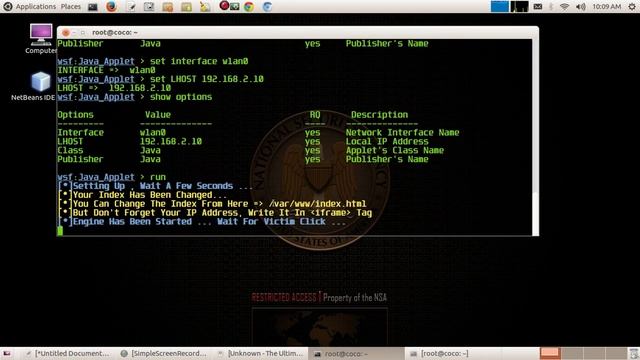
Task: Click 'INTERFACE => wlan0' output line
Action: pyautogui.click(x=106, y=70)
